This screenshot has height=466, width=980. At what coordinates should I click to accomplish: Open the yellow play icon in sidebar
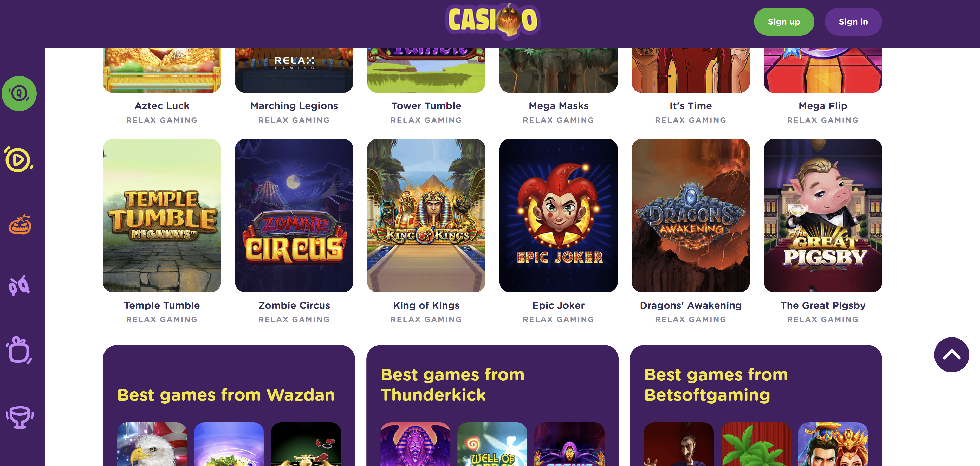[x=19, y=159]
